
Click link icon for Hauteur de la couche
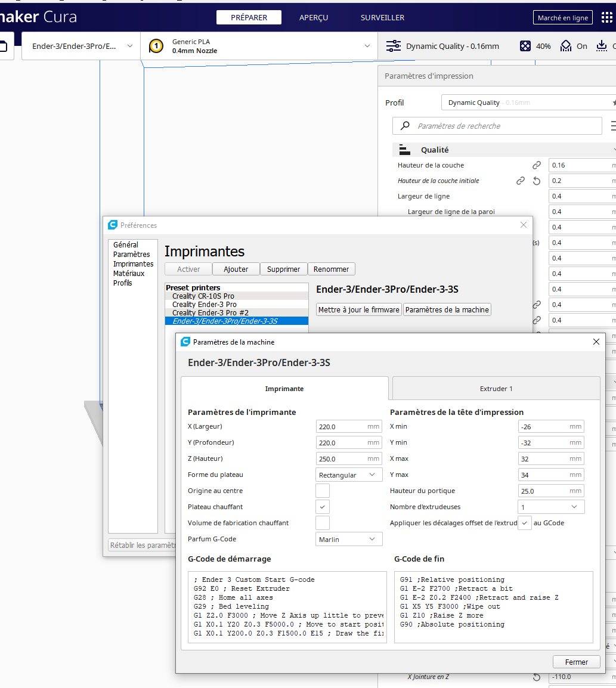click(537, 165)
